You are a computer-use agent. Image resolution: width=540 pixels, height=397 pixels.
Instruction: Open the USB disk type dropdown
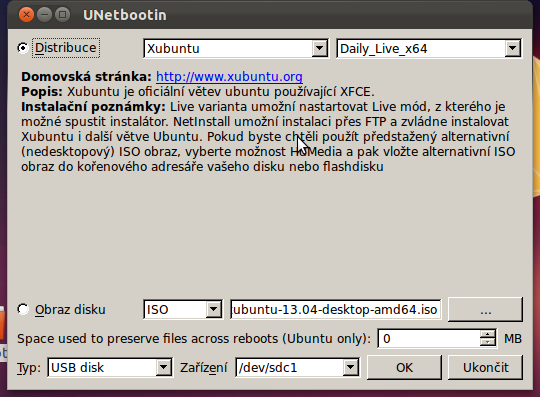[x=110, y=368]
